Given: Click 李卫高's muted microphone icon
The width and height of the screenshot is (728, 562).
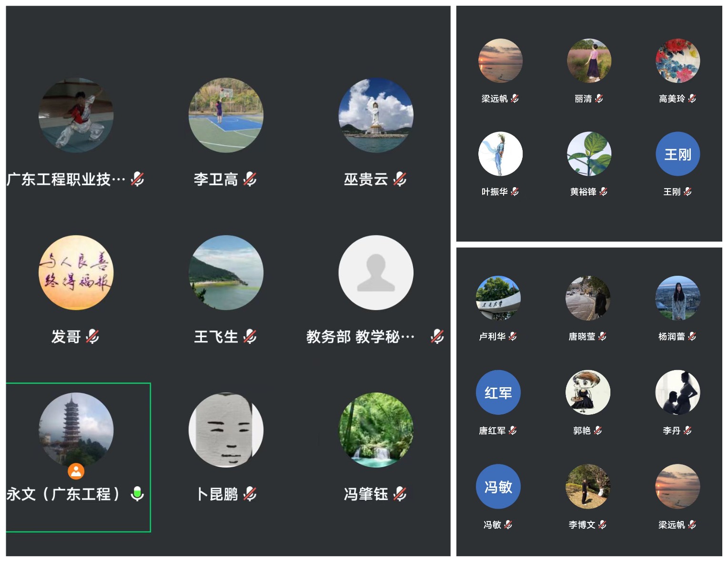Looking at the screenshot, I should click(250, 180).
